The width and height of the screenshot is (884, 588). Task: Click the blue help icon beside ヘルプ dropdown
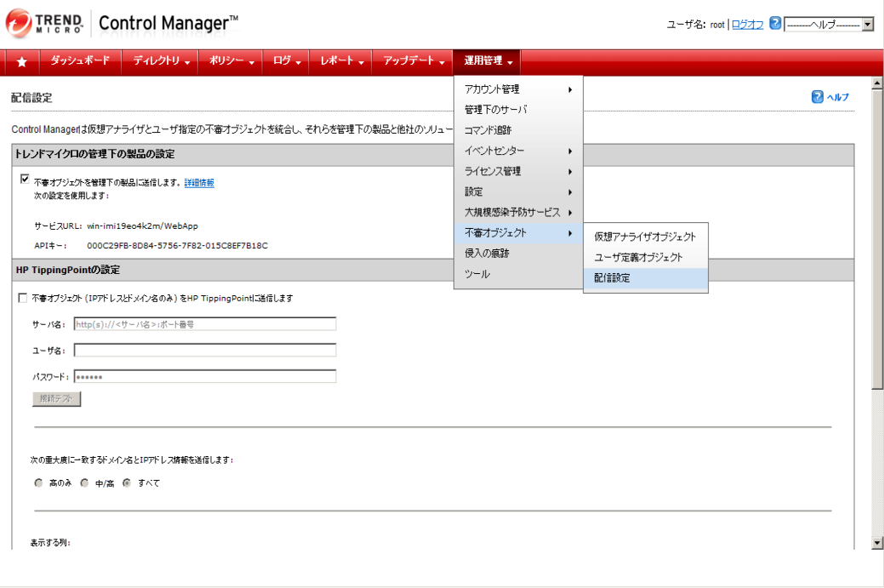point(775,25)
